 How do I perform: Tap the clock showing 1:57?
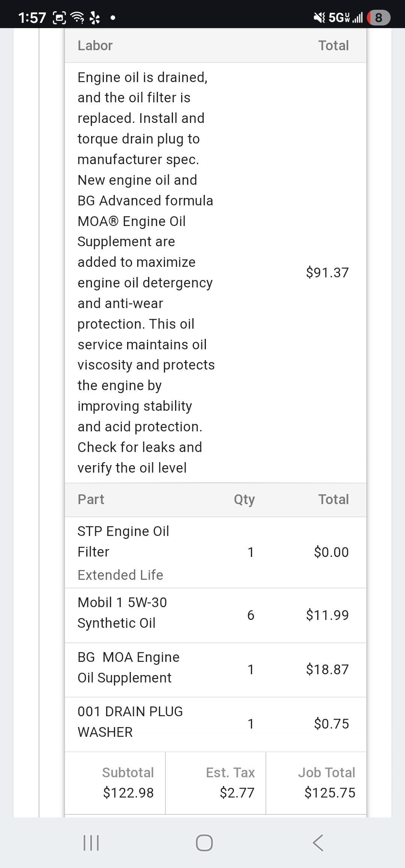click(32, 18)
